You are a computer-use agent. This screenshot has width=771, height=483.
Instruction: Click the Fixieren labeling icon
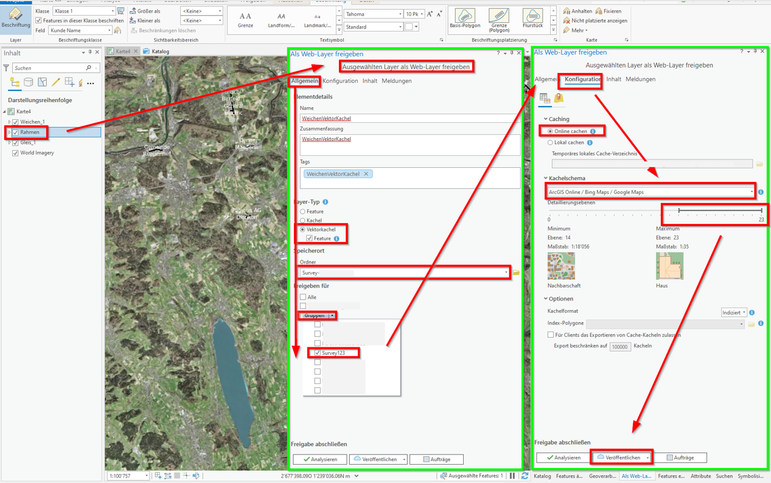pos(598,11)
